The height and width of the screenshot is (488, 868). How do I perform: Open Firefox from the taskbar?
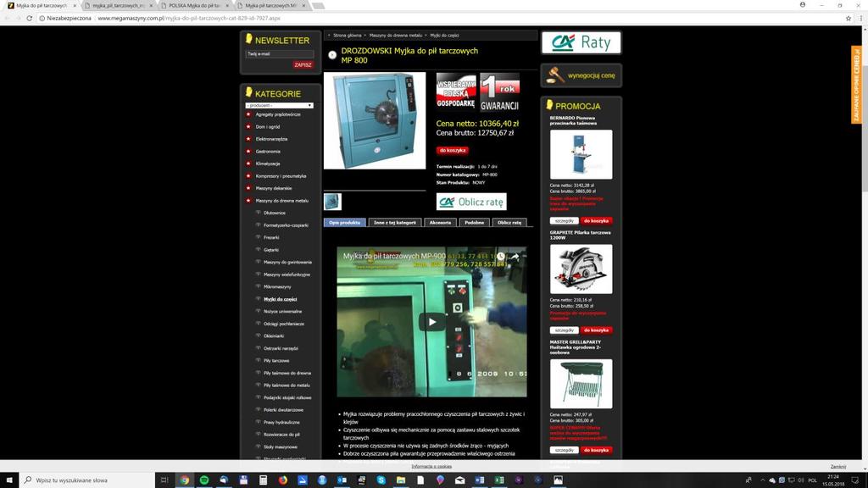pyautogui.click(x=283, y=480)
